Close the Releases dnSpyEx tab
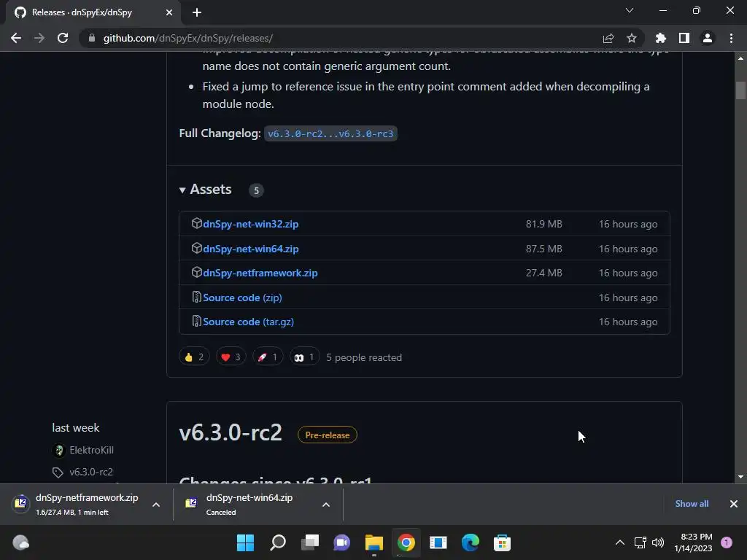This screenshot has width=747, height=560. (169, 12)
